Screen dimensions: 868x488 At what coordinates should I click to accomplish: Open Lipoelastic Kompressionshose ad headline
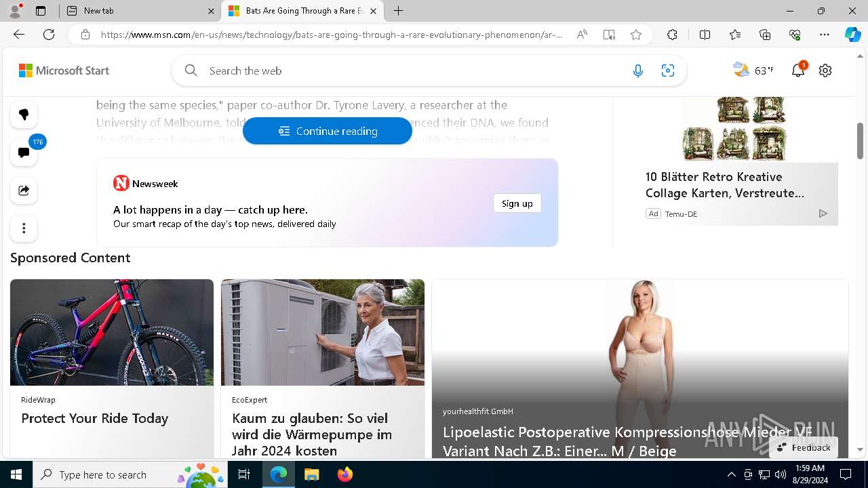[627, 441]
